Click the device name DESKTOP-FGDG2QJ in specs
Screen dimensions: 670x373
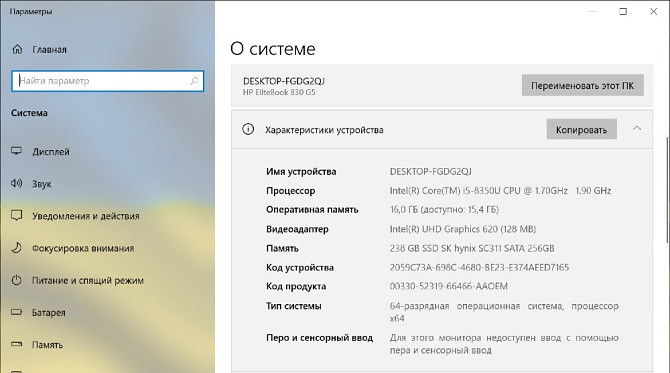pos(431,172)
